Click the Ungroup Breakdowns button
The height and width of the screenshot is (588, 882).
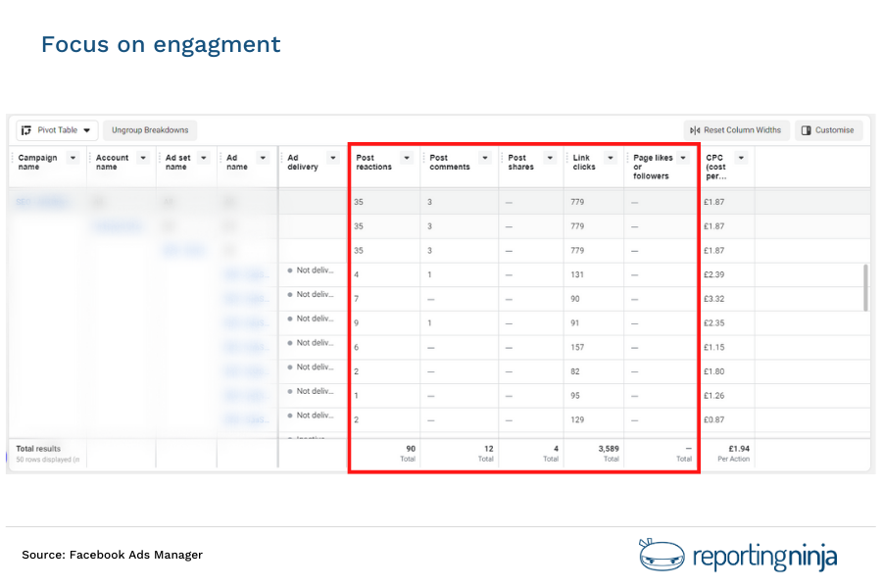point(150,130)
